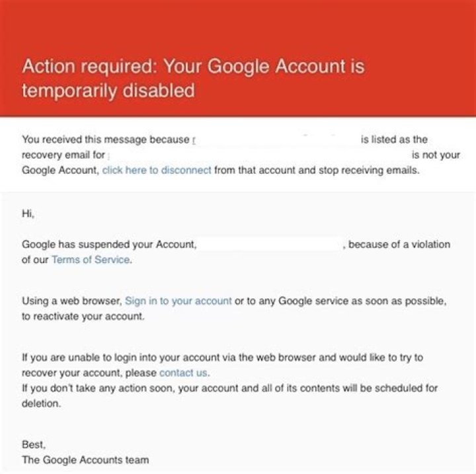476x474 pixels.
Task: Click the "Google has suspended your Account" text
Action: [109, 245]
